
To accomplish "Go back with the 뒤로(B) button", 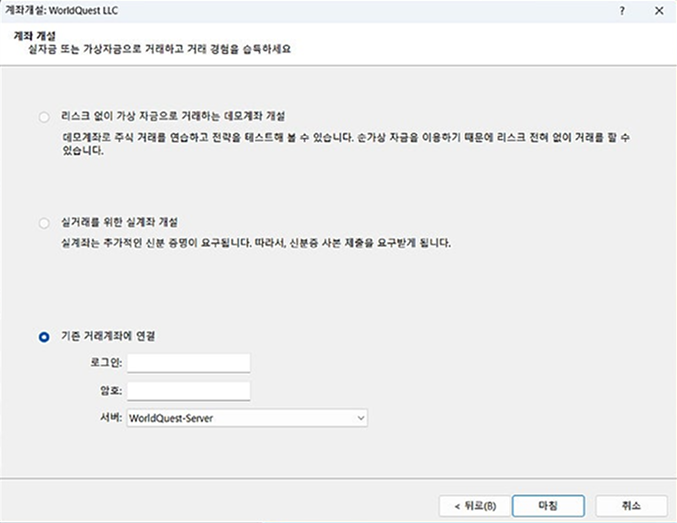I will click(x=475, y=506).
